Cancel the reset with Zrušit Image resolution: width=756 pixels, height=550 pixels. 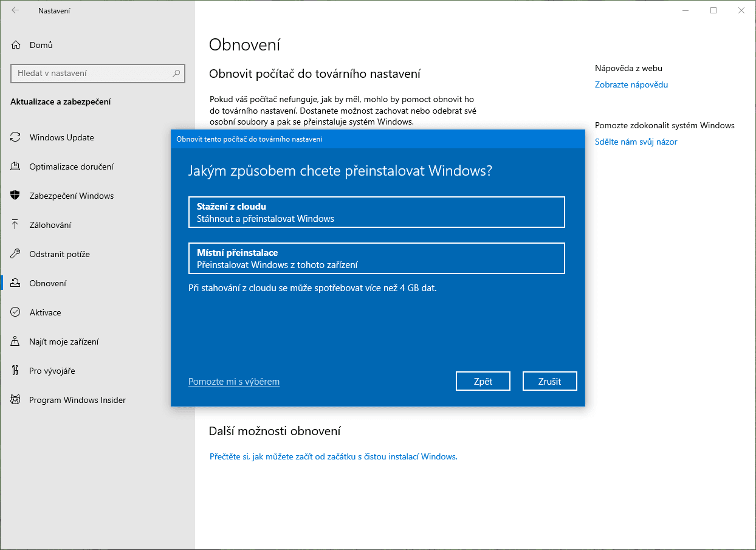pyautogui.click(x=549, y=381)
